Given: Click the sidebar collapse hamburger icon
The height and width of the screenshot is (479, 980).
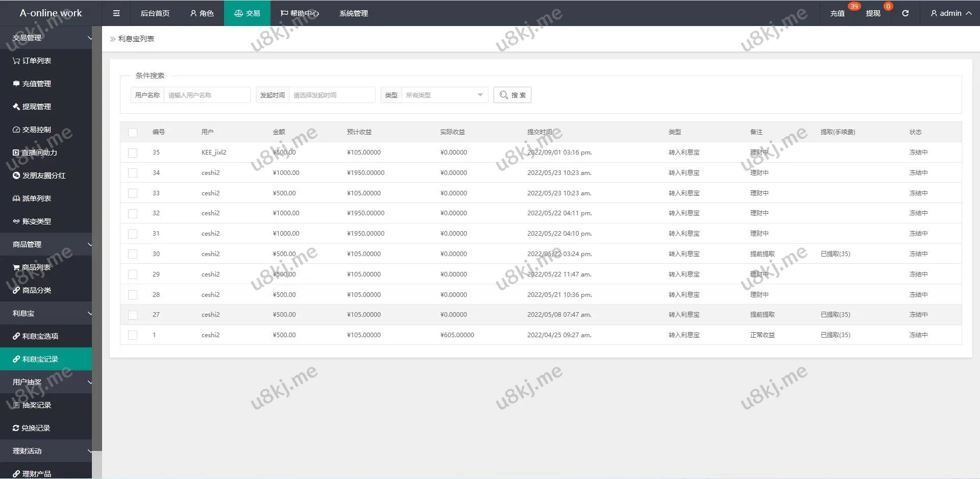Looking at the screenshot, I should pyautogui.click(x=116, y=13).
